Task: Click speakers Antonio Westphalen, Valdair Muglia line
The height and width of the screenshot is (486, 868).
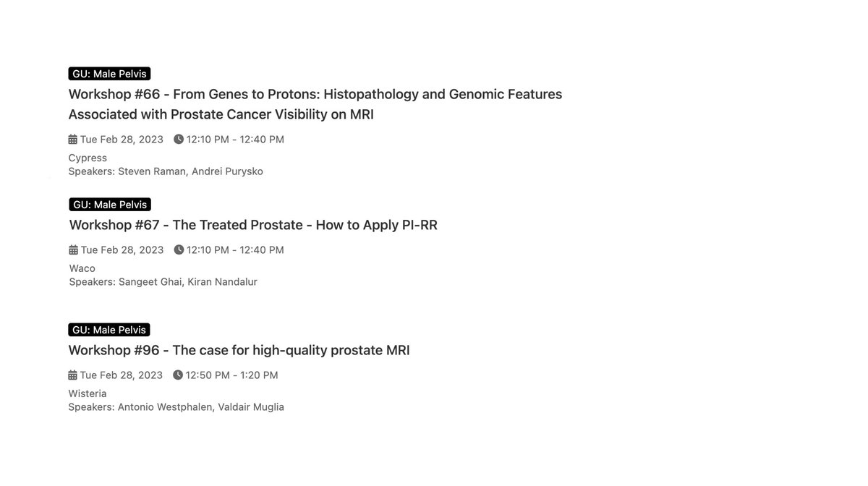Action: (176, 407)
